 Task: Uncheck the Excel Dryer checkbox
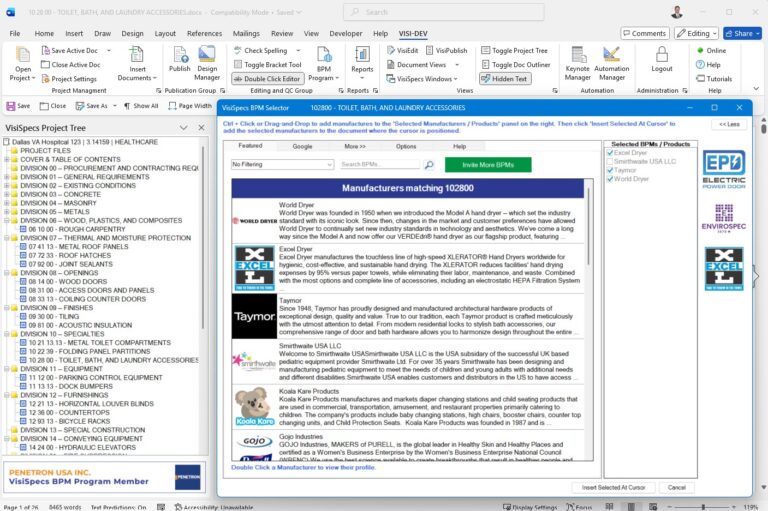(610, 153)
